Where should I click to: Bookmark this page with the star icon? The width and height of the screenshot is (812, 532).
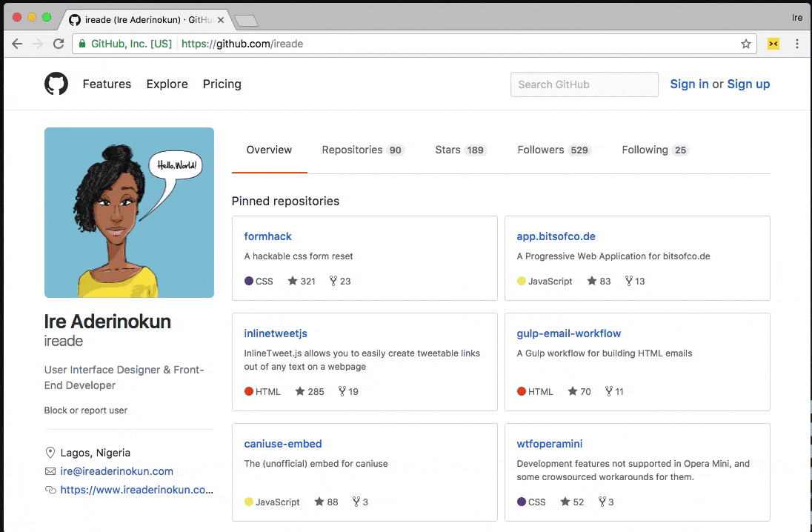(x=746, y=44)
